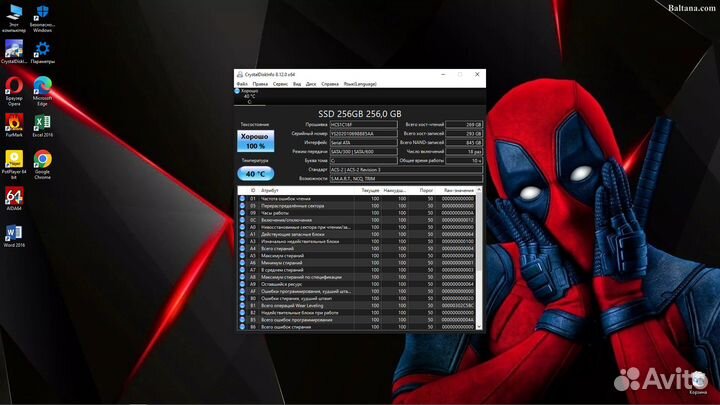
Task: Launch the Opera browser shortcut
Action: tap(14, 91)
